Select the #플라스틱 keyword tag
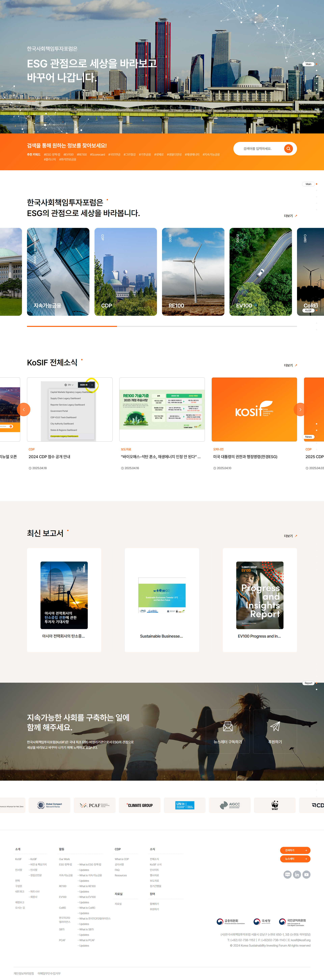Image resolution: width=324 pixels, height=980 pixels. point(50,159)
